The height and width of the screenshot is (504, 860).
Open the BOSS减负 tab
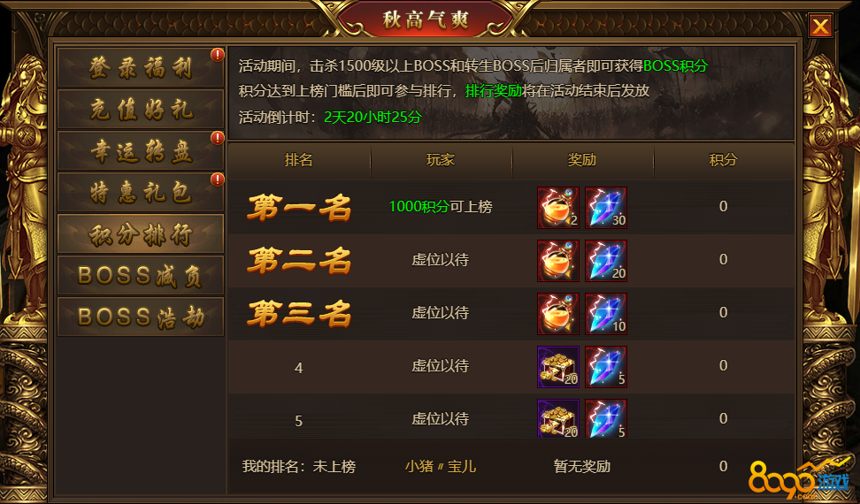pyautogui.click(x=141, y=275)
